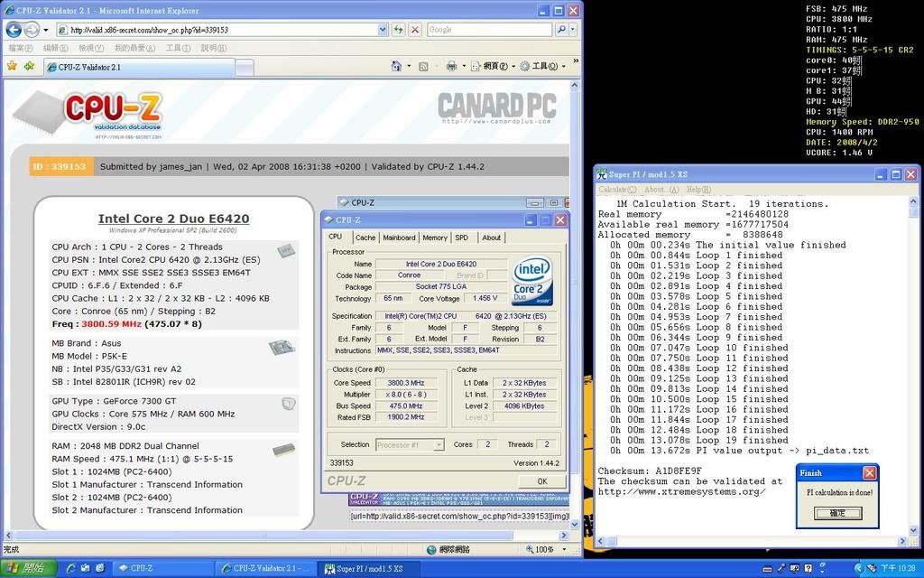Close the Finish dialog with red X

click(869, 473)
